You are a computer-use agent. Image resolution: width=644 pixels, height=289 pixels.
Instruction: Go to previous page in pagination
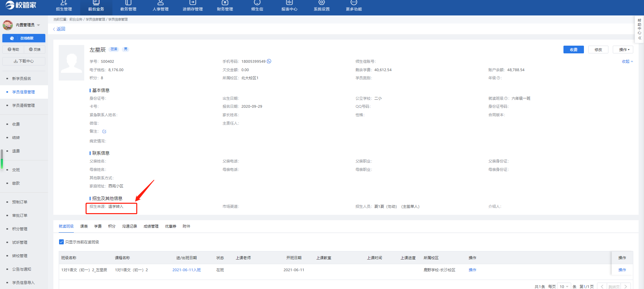(602, 287)
